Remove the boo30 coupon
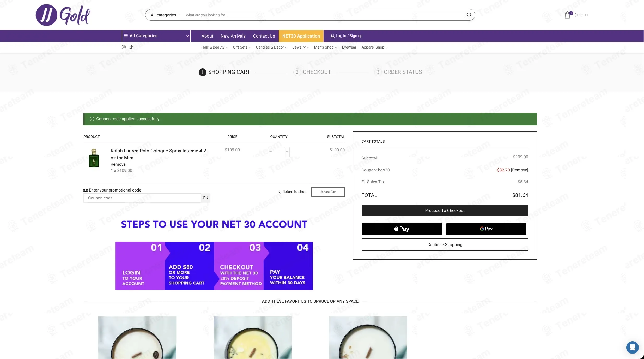This screenshot has height=359, width=644. tap(519, 170)
